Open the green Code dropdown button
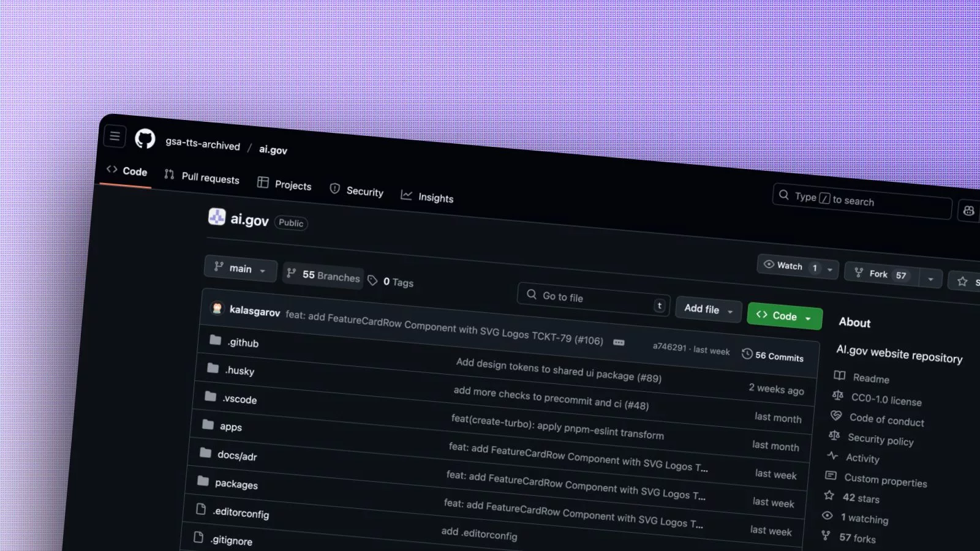Image resolution: width=980 pixels, height=551 pixels. point(785,316)
